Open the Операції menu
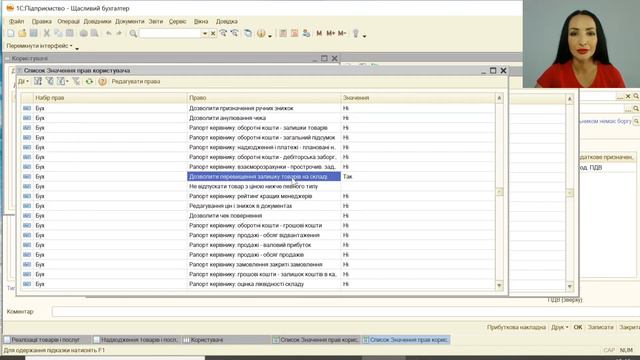 68,21
